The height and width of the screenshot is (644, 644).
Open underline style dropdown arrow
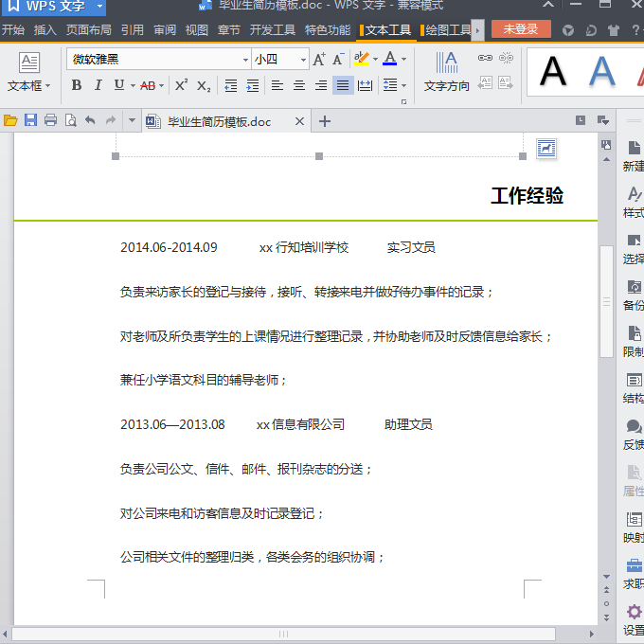133,85
